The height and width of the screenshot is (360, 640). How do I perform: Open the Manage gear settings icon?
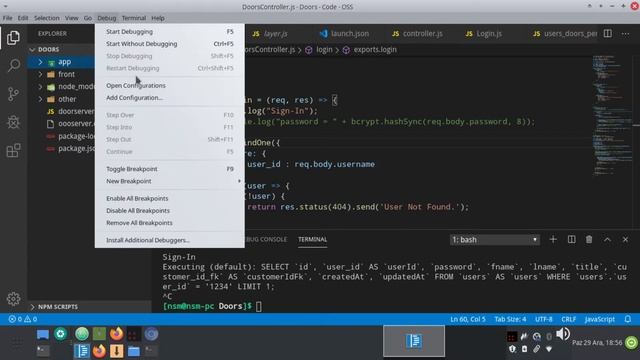click(x=13, y=299)
